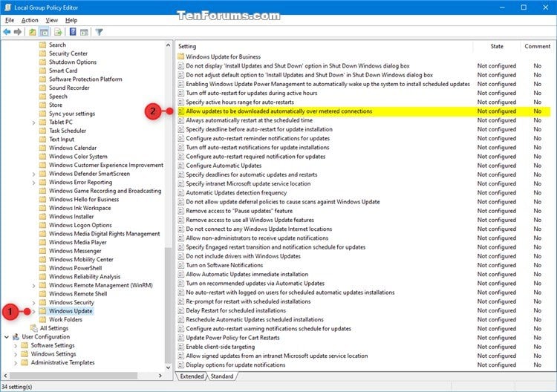Viewport: 557px width, 392px height.
Task: Open the Help toolbar icon
Action: [73, 33]
